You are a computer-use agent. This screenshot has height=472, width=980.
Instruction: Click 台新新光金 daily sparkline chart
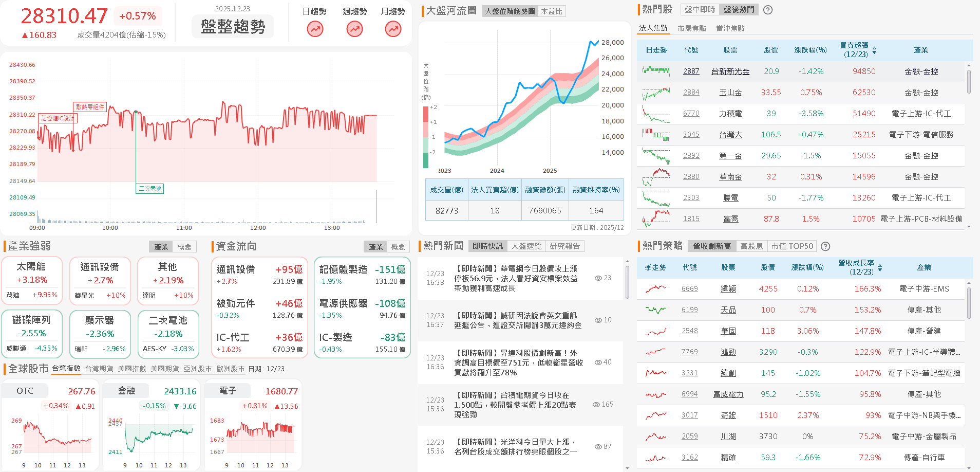click(x=655, y=70)
